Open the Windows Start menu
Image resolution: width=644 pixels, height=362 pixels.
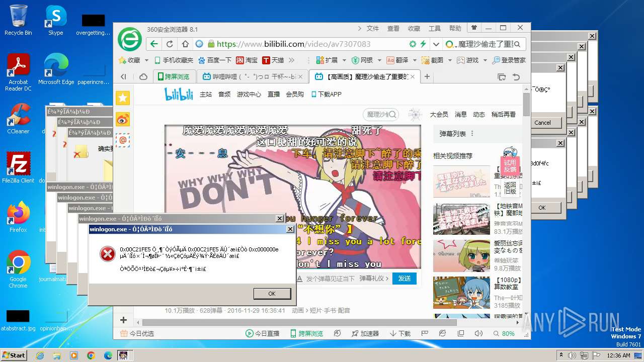point(14,355)
